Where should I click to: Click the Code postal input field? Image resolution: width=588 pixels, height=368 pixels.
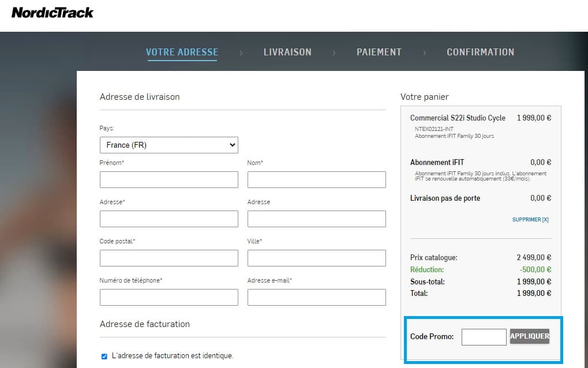(168, 258)
